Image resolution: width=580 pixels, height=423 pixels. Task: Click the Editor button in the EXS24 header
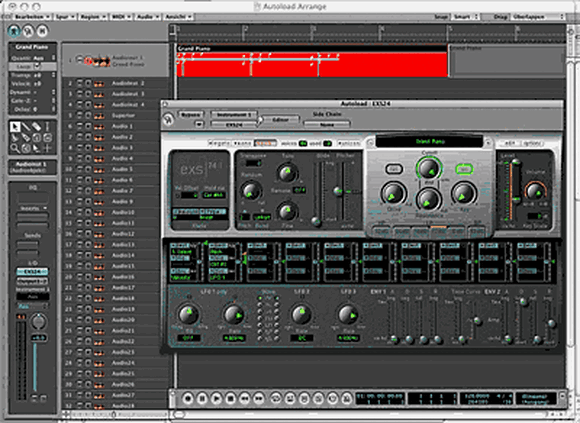[x=281, y=120]
